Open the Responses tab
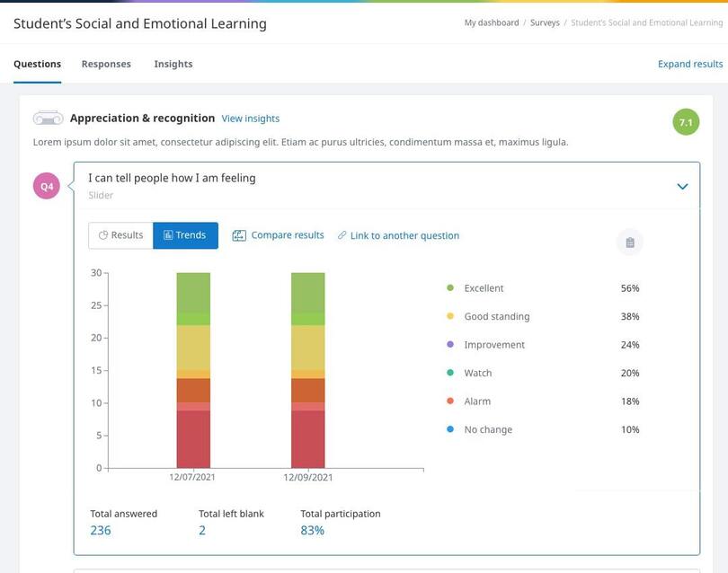728x573 pixels. click(x=106, y=64)
